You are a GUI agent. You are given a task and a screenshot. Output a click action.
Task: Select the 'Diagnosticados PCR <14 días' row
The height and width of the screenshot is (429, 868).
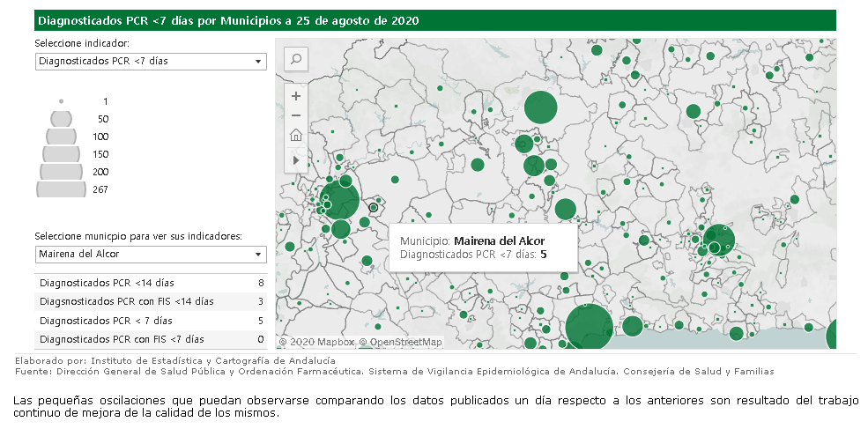150,283
